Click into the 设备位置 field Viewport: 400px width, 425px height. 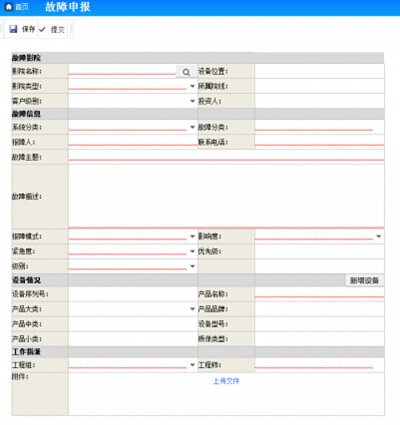[x=319, y=71]
